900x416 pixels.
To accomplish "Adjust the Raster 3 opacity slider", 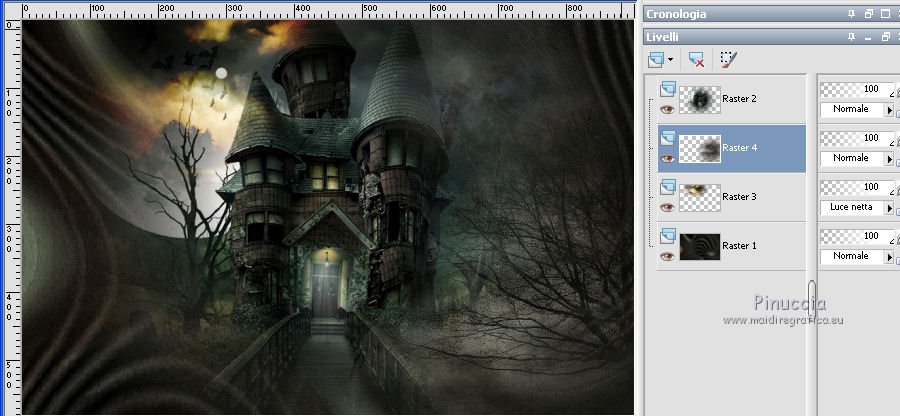I will (x=857, y=187).
